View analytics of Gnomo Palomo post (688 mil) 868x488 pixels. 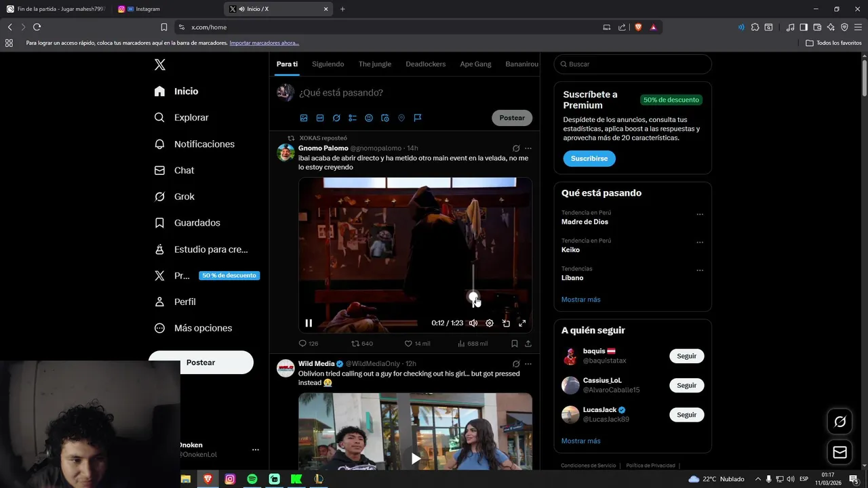coord(473,344)
